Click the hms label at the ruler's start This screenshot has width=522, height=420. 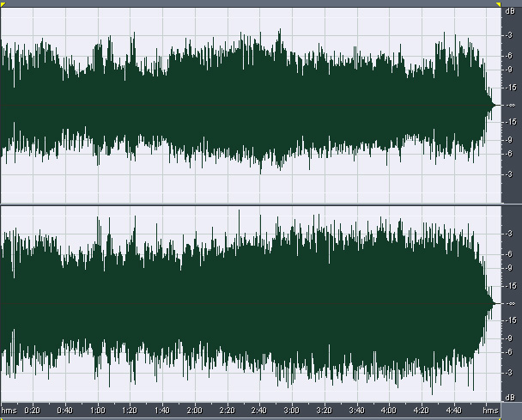pyautogui.click(x=9, y=410)
